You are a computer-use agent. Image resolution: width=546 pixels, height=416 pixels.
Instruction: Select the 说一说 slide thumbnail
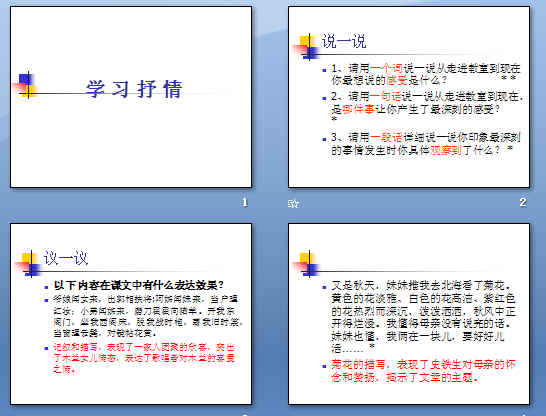coord(409,97)
